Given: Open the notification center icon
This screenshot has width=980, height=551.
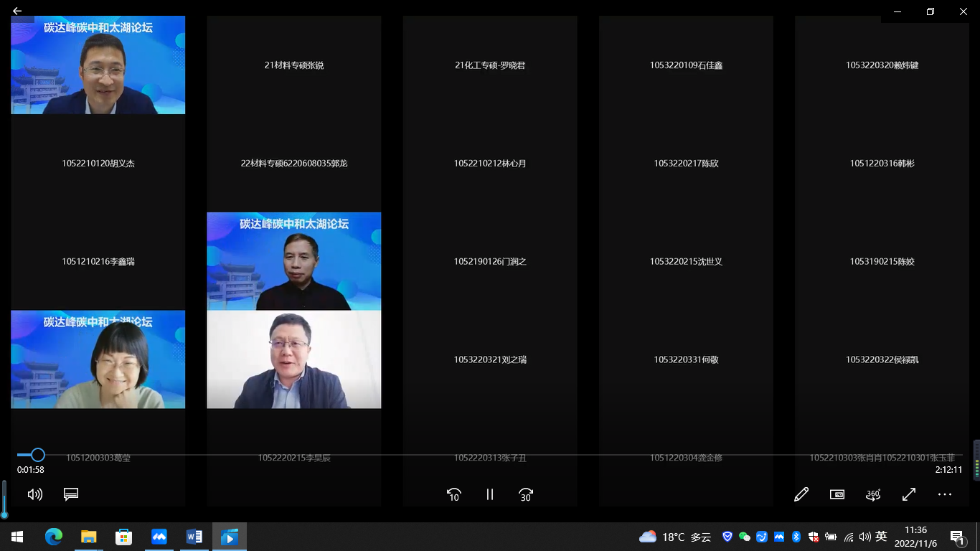Looking at the screenshot, I should point(957,537).
